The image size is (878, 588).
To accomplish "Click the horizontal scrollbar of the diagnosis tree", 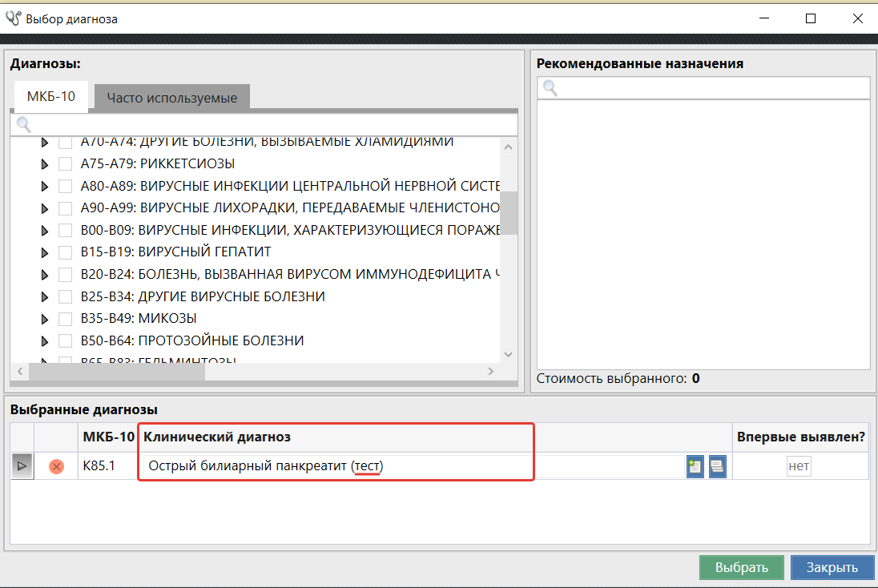I will pos(116,372).
